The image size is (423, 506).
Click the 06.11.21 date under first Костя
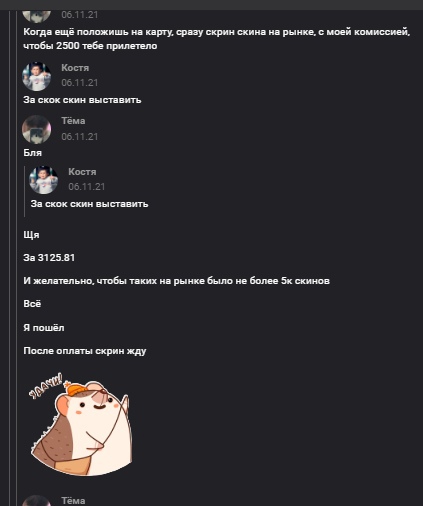point(80,83)
